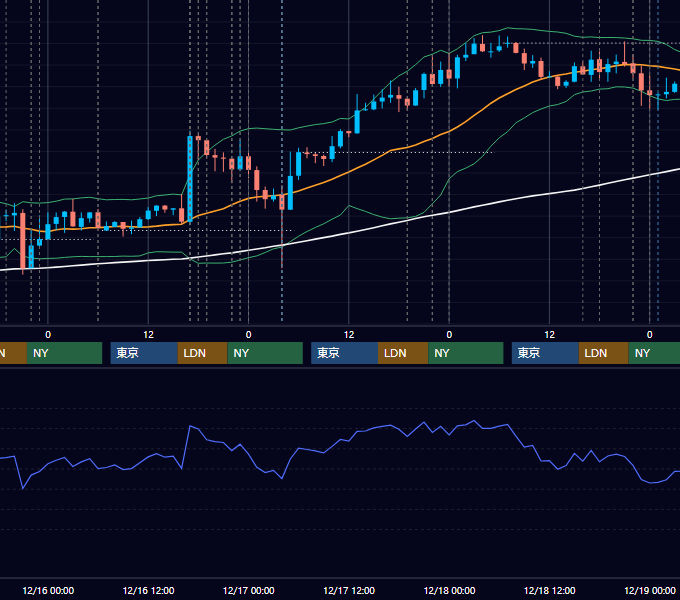Select the NY session block above 12/18 00:00

[466, 353]
